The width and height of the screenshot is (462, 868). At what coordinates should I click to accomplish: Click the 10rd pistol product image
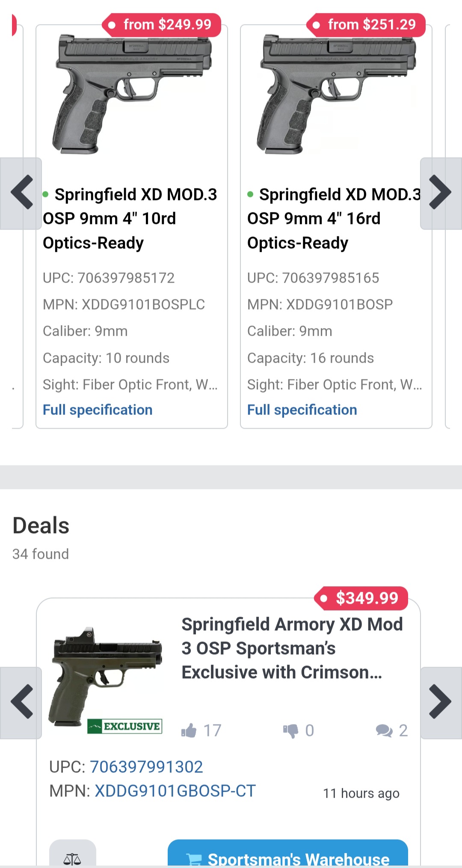(132, 94)
